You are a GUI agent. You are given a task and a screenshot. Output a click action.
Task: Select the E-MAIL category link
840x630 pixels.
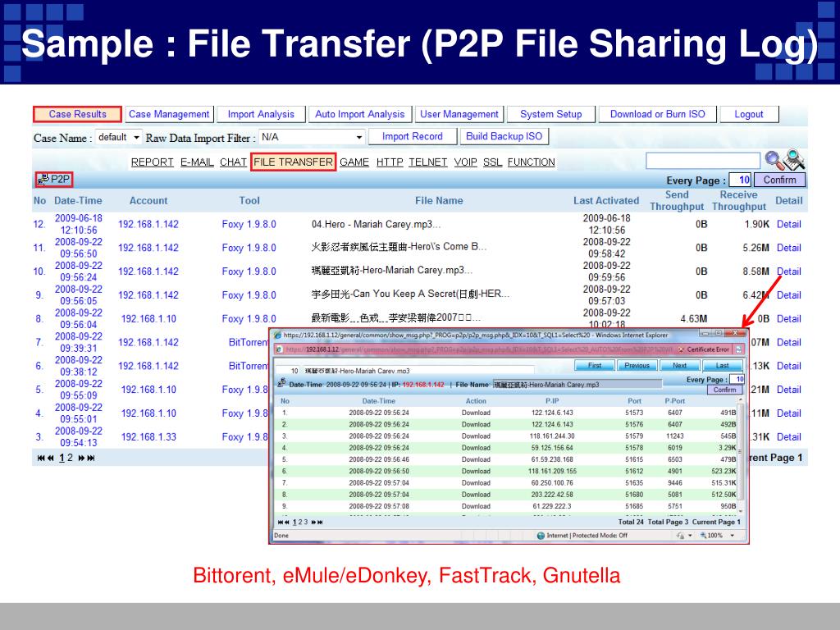(x=197, y=162)
